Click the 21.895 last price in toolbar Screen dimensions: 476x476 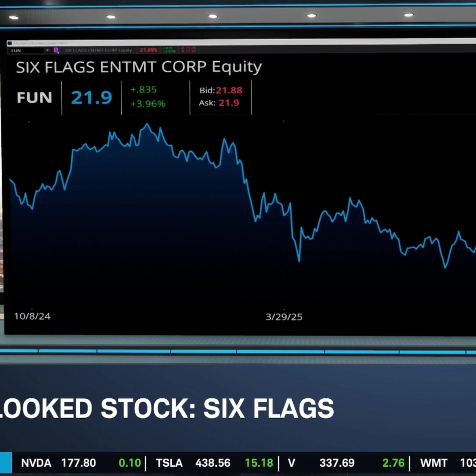pyautogui.click(x=148, y=50)
